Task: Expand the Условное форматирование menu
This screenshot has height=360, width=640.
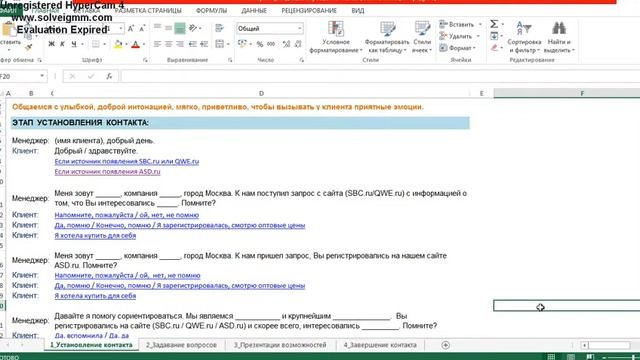Action: click(336, 37)
